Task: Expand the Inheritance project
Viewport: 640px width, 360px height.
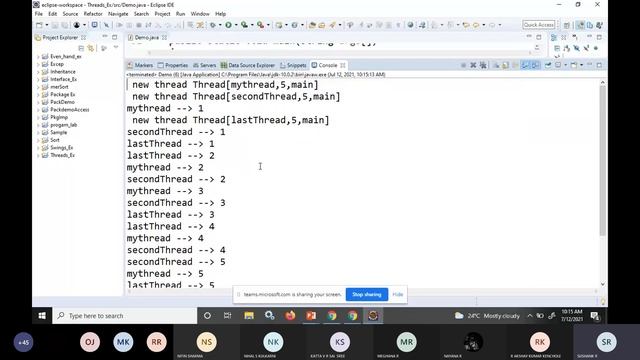Action: pos(38,72)
